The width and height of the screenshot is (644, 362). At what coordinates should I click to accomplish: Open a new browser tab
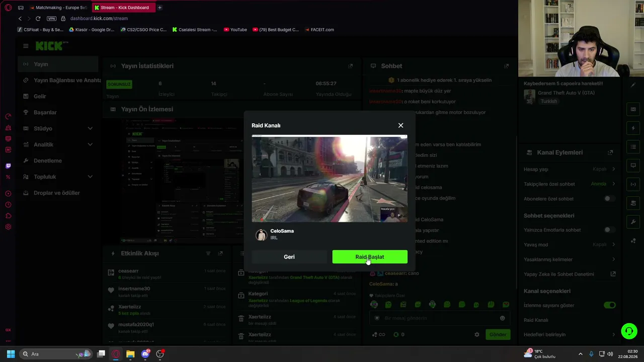click(159, 8)
